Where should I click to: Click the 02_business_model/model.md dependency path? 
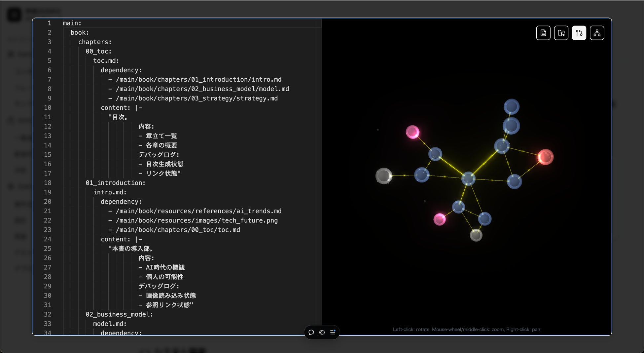(202, 89)
